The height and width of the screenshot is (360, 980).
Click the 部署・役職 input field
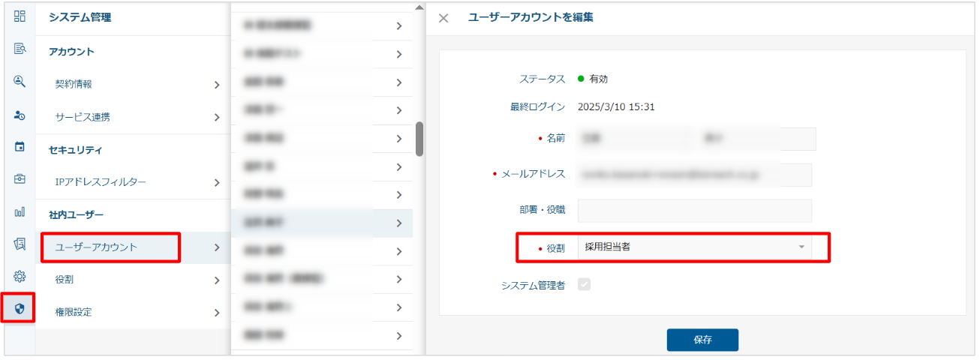coord(694,211)
